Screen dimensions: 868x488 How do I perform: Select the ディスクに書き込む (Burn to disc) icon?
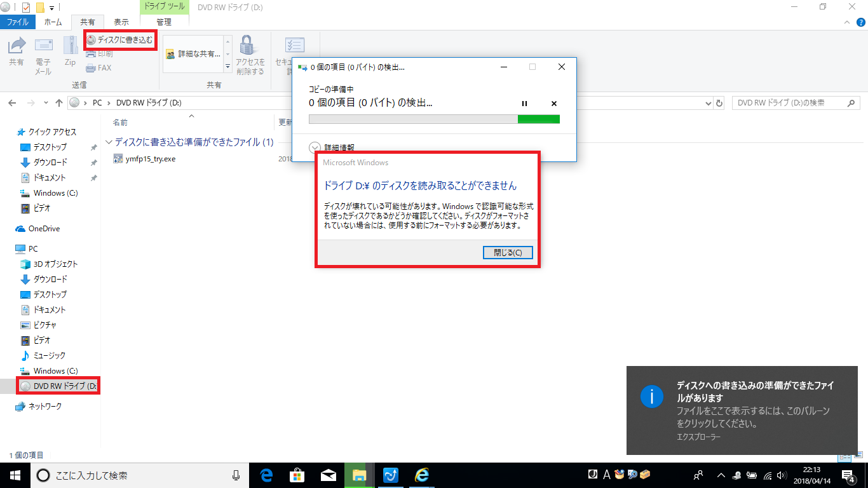121,39
